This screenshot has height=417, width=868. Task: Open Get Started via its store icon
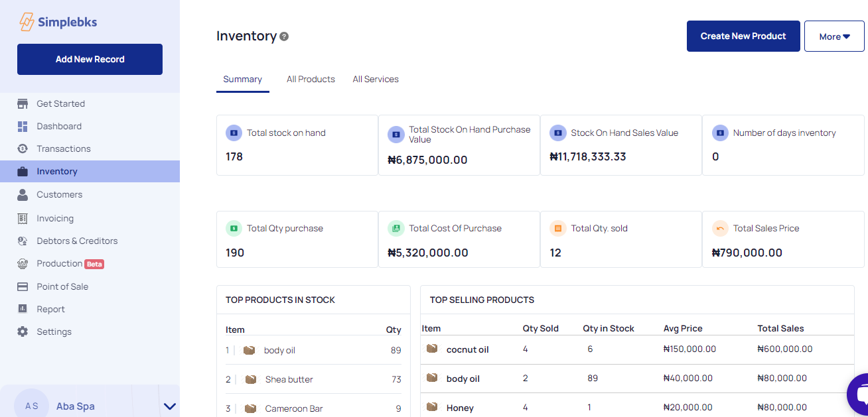point(23,103)
